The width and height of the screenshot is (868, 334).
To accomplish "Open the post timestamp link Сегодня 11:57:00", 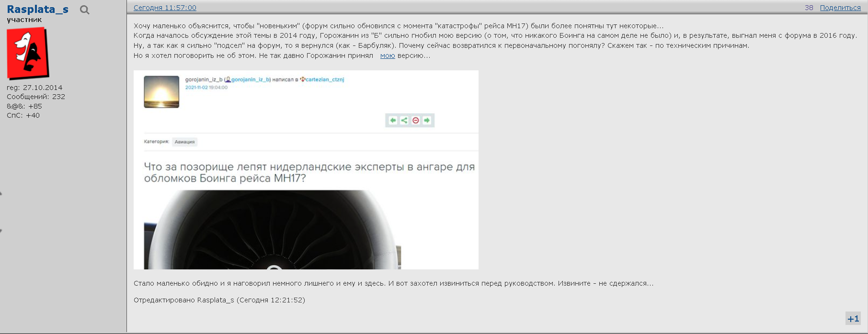I will (x=165, y=8).
